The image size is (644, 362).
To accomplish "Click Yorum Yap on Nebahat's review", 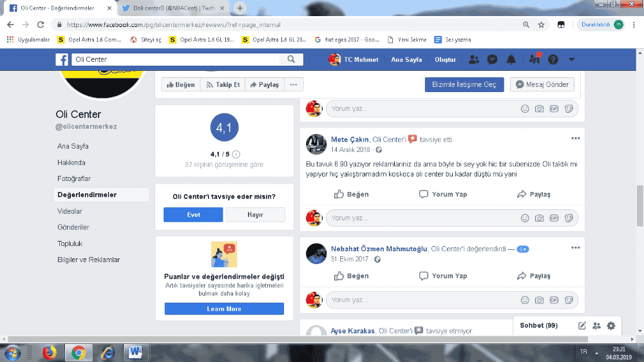I will (x=443, y=276).
